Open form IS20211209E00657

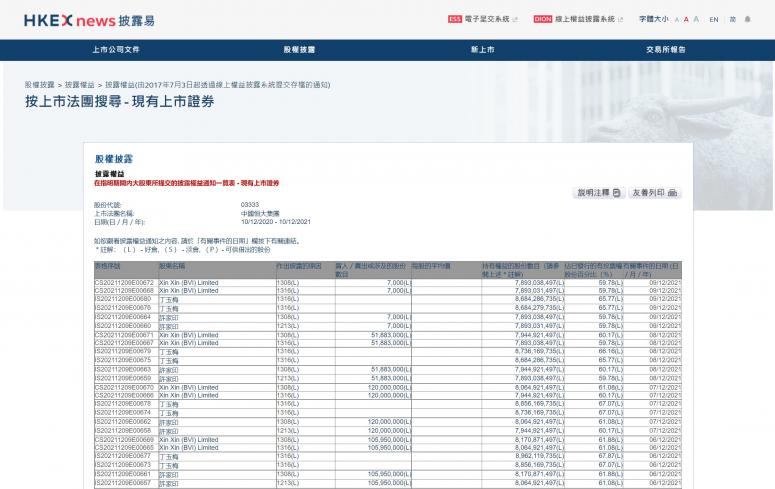coord(123,483)
